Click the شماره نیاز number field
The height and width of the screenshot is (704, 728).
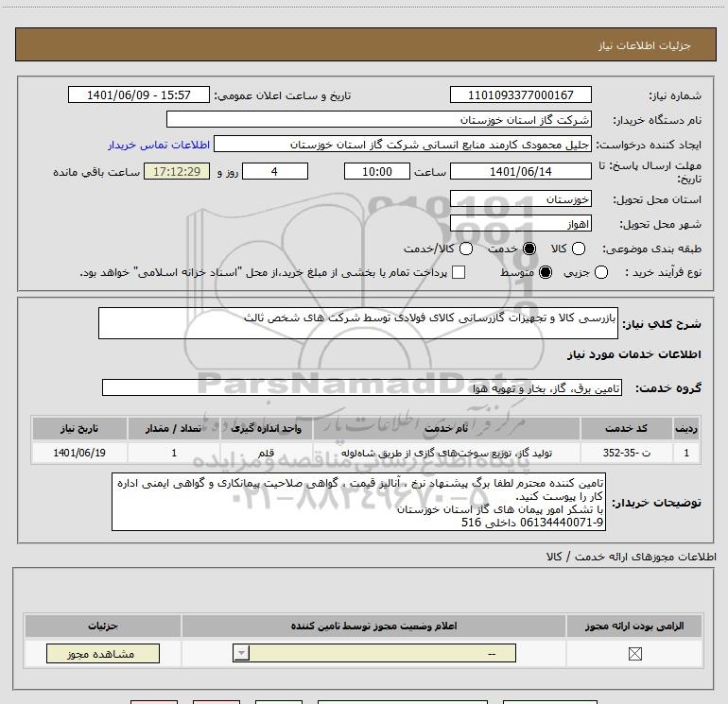coord(520,94)
